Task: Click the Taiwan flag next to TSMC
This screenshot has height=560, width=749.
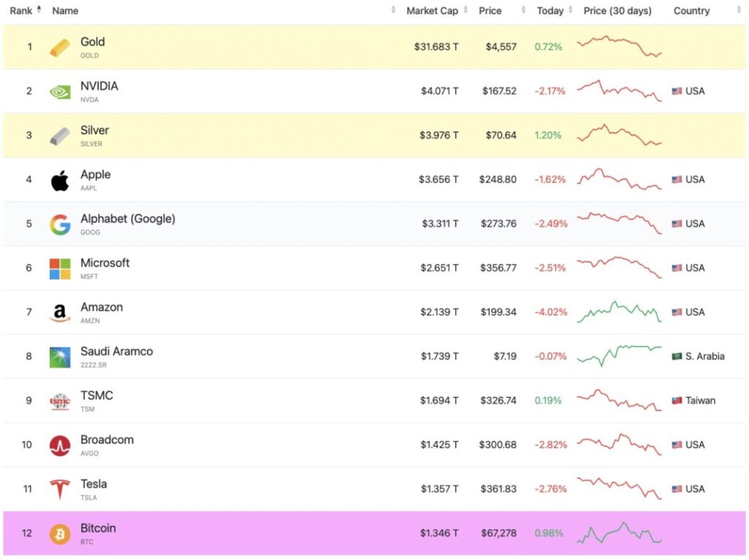Action: (677, 401)
